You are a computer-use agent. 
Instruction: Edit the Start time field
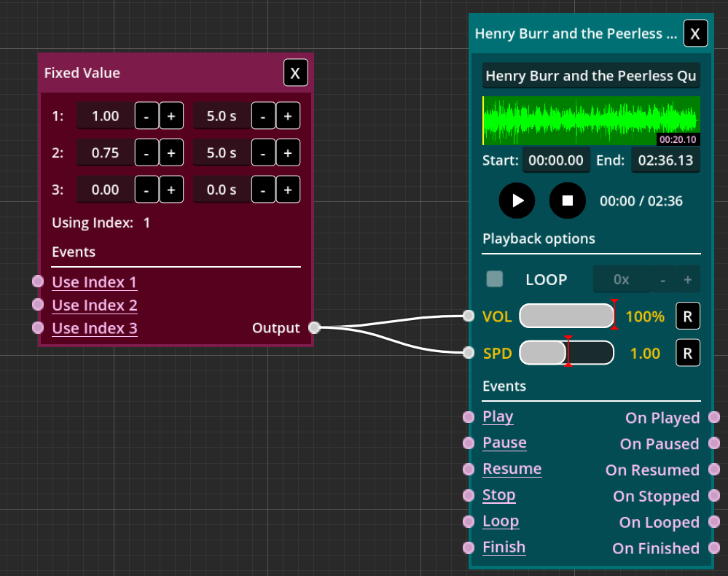[556, 160]
